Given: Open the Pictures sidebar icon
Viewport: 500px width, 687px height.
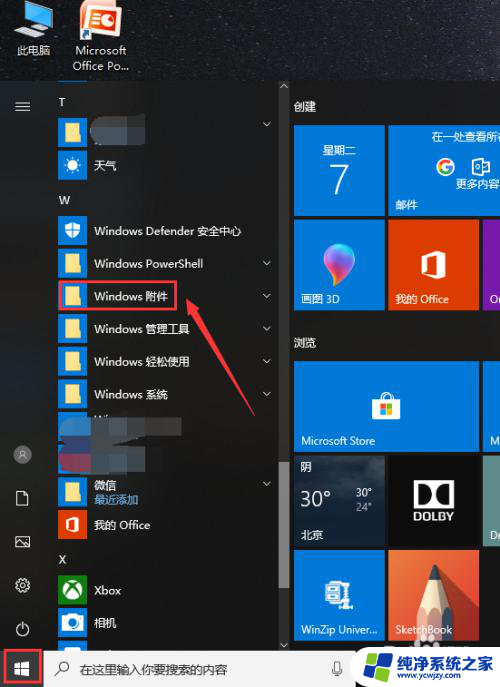Looking at the screenshot, I should pos(23,542).
